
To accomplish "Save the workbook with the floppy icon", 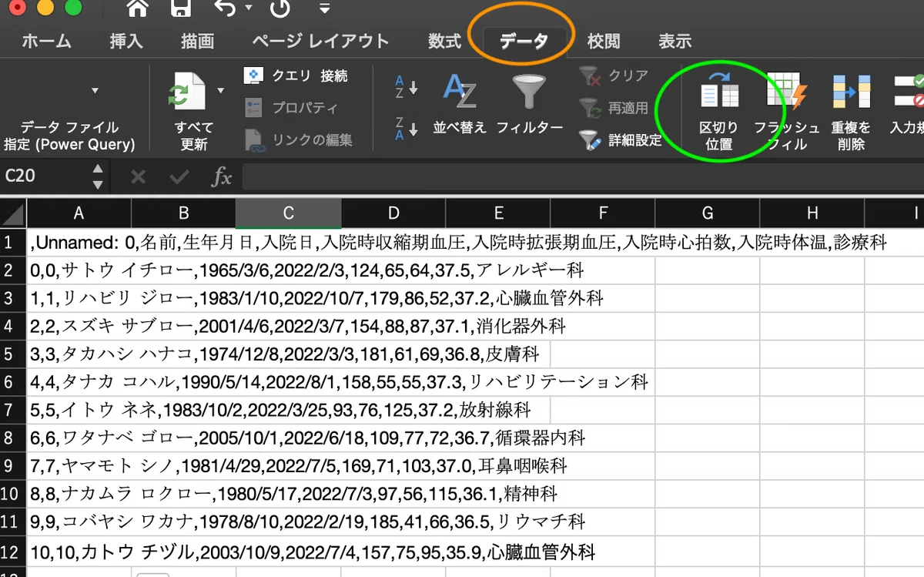I will click(x=180, y=9).
